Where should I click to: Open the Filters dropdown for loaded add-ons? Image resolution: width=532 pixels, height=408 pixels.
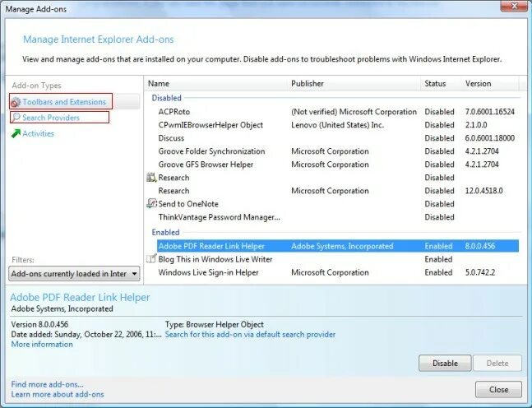click(74, 274)
